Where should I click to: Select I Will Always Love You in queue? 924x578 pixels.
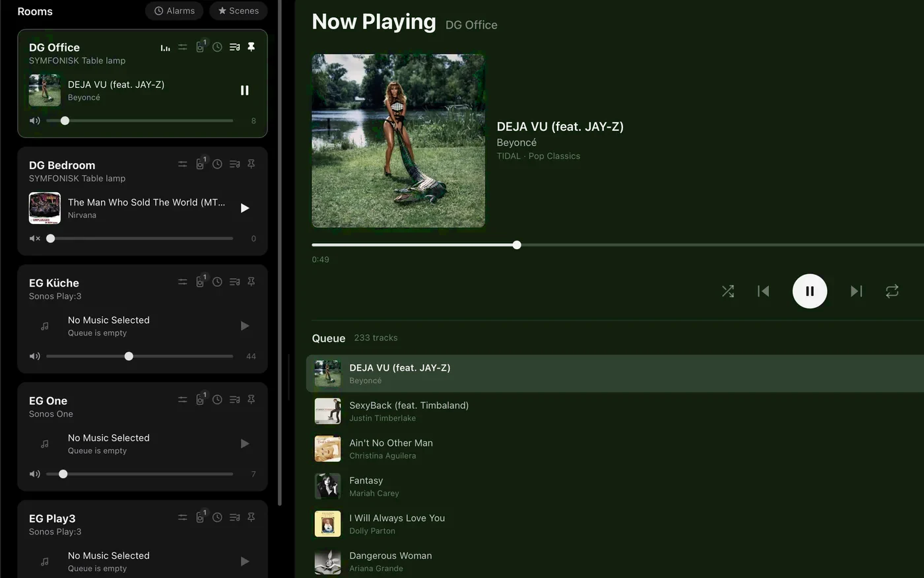click(x=615, y=524)
